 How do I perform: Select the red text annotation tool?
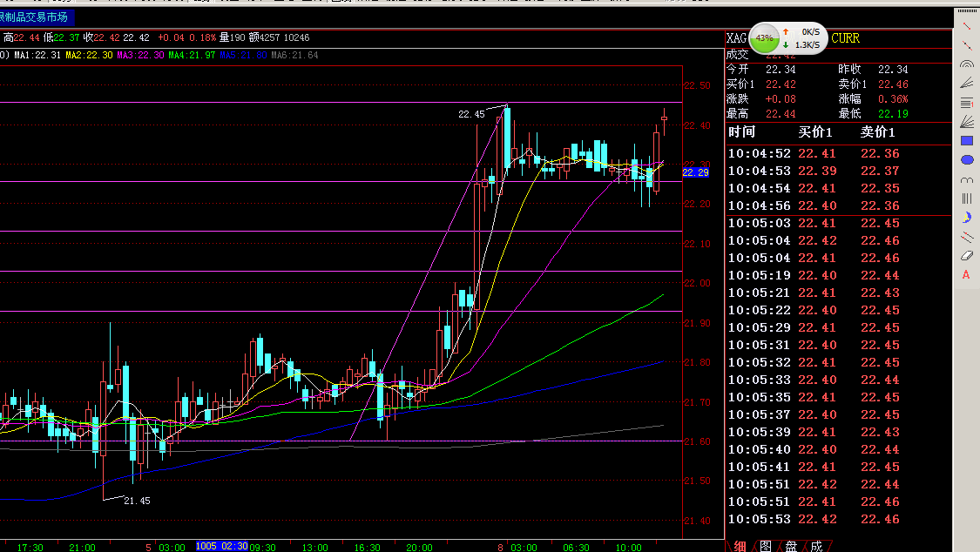point(966,275)
